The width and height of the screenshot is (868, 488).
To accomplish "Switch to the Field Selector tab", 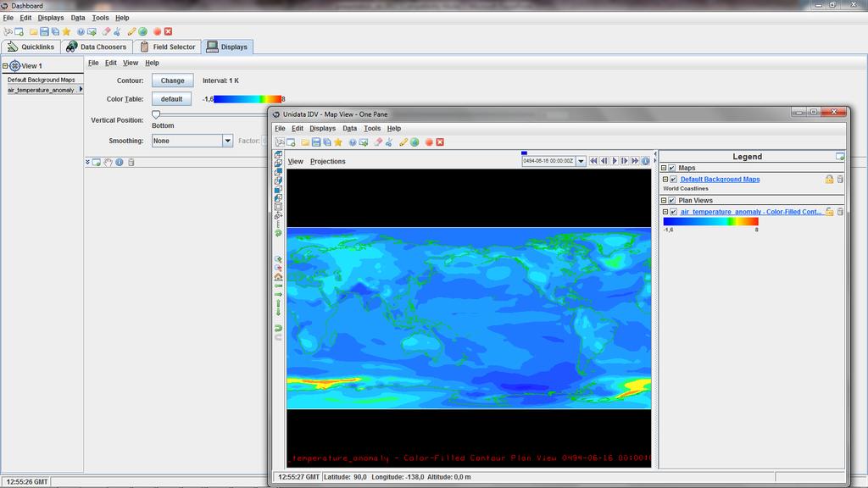I will pyautogui.click(x=168, y=47).
